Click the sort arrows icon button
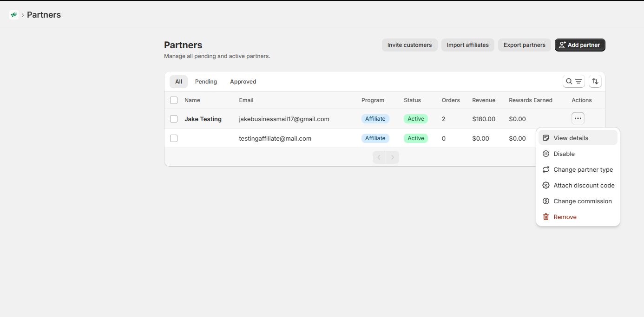This screenshot has height=317, width=644. tap(595, 81)
